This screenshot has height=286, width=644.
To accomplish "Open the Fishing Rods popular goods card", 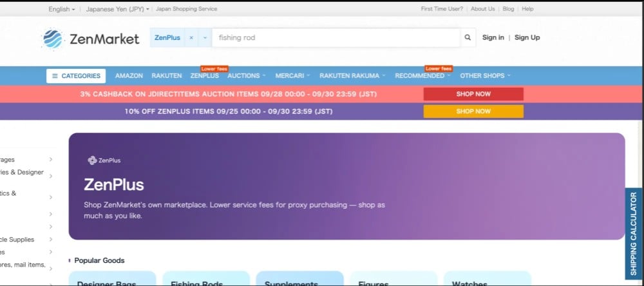I will click(206, 280).
